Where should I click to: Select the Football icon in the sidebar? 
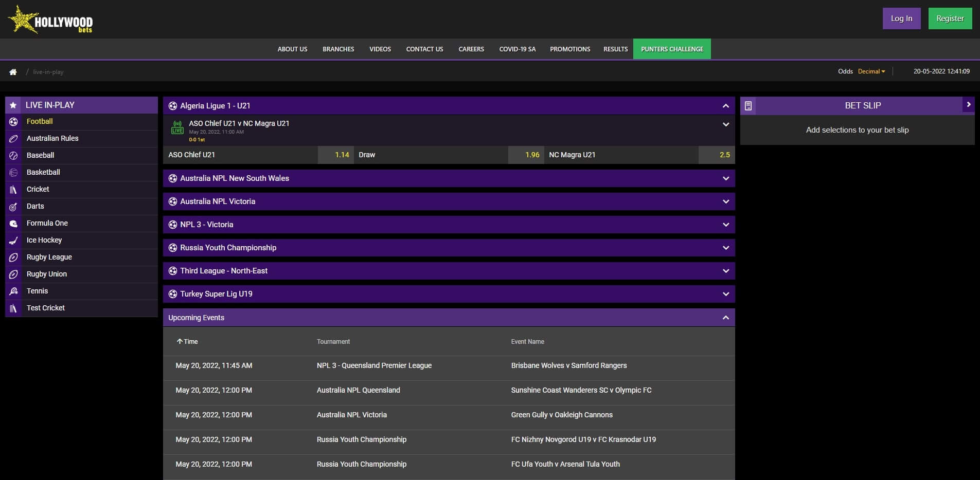click(x=13, y=121)
